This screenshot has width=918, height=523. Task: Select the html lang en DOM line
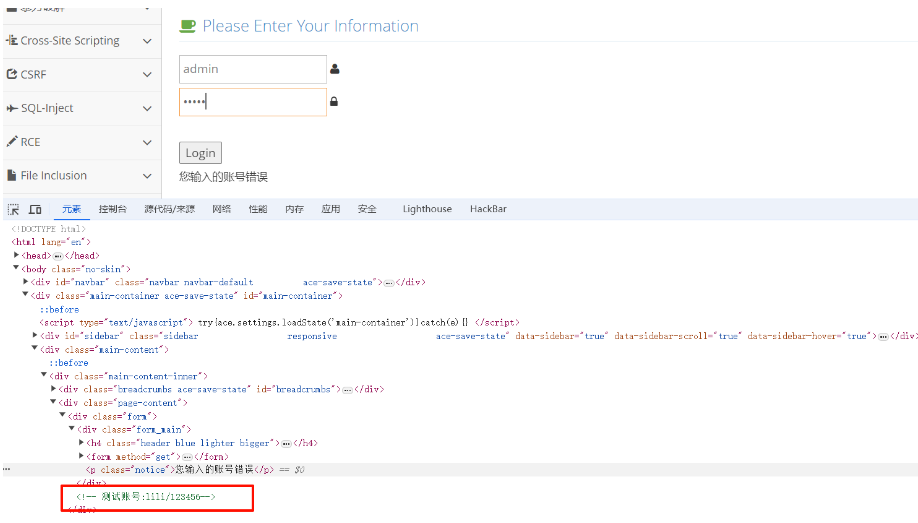click(x=51, y=242)
